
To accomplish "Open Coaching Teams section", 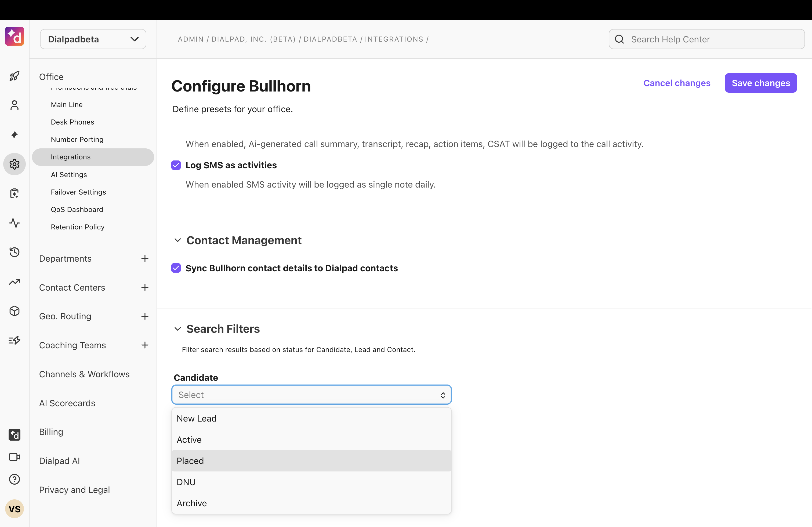I will (72, 345).
